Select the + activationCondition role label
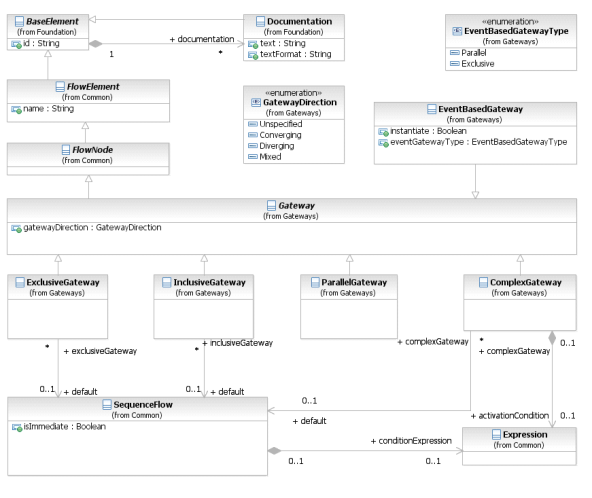 510,416
